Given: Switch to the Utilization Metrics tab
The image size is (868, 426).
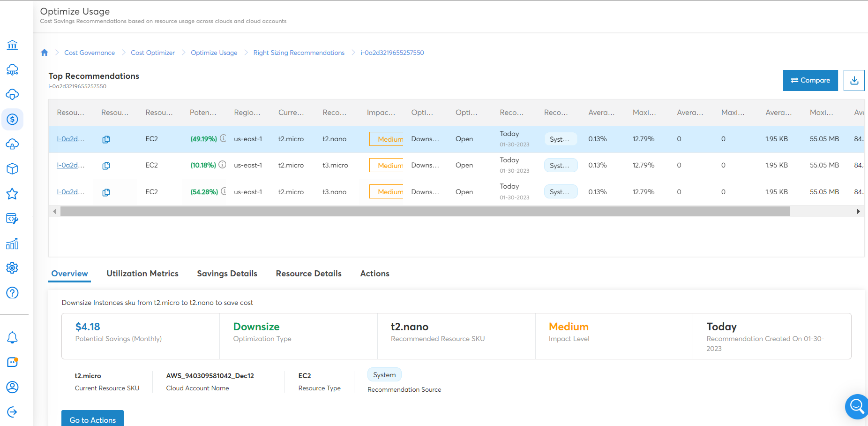Looking at the screenshot, I should pos(142,274).
